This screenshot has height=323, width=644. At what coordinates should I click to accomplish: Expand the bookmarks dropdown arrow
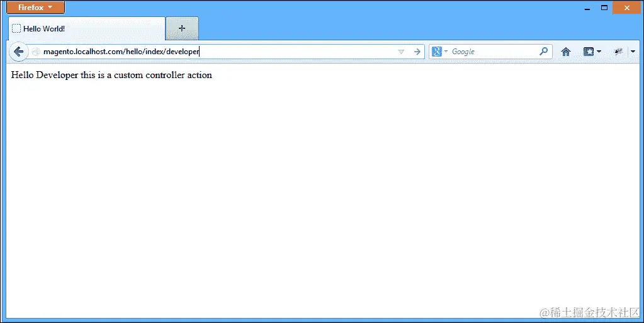pos(599,52)
